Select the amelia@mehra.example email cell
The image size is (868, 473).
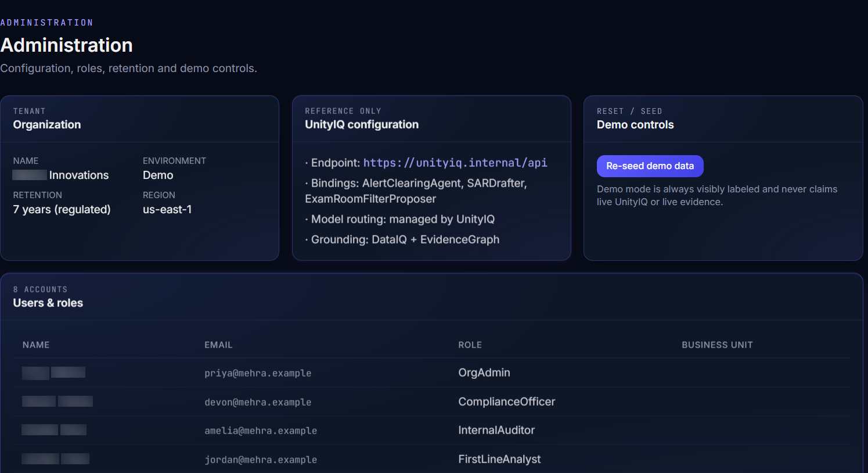261,431
